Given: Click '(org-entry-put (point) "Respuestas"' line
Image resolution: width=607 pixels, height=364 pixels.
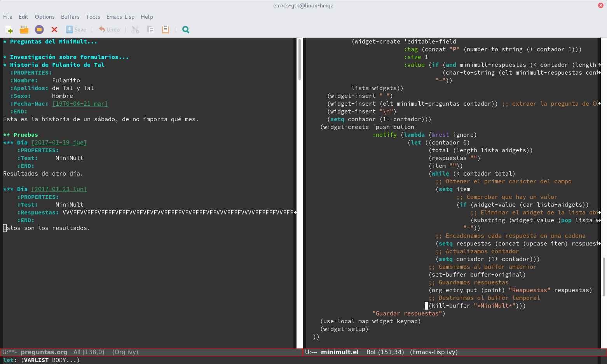Looking at the screenshot, I should [510, 290].
